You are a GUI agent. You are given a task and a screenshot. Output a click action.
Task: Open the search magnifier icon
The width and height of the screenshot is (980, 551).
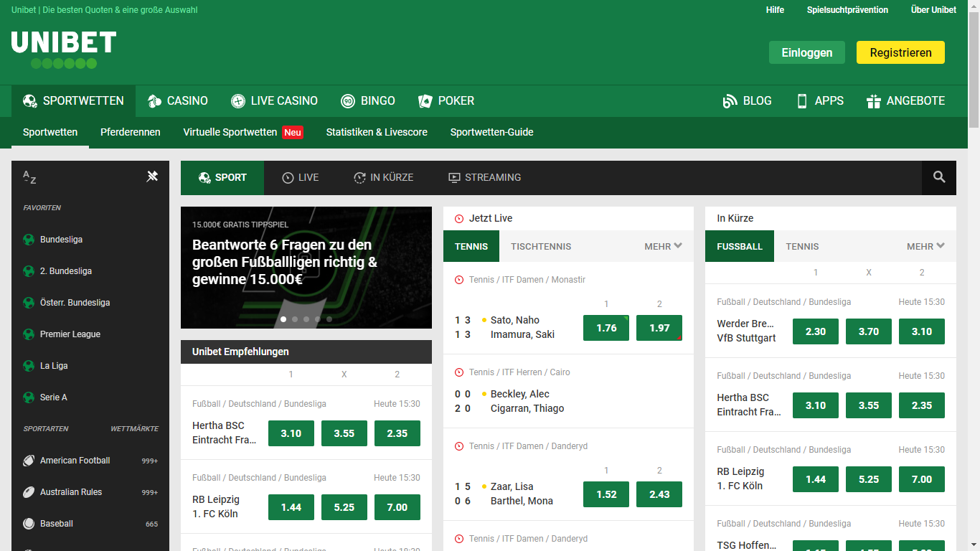click(x=939, y=177)
